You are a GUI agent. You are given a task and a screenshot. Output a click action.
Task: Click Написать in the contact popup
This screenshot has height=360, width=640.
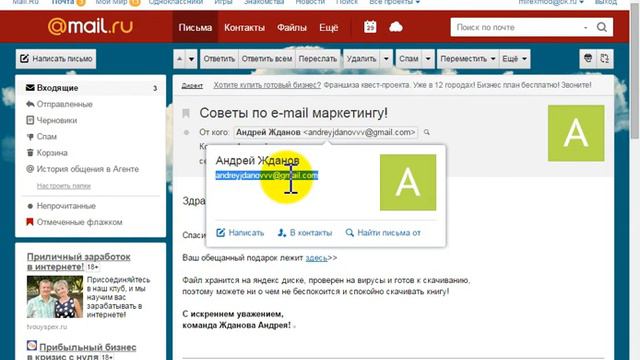[x=240, y=233]
